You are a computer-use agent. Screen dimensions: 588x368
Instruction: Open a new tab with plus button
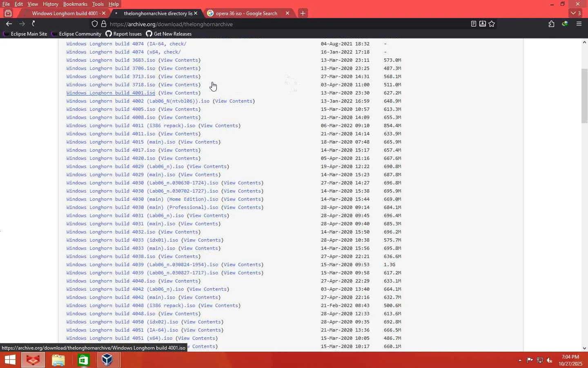point(303,13)
